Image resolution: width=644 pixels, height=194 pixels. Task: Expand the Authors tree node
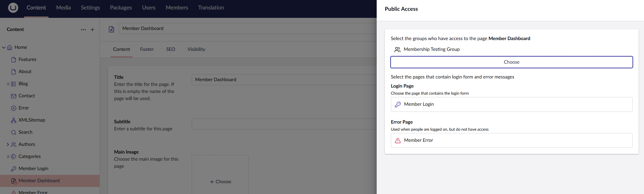[x=8, y=144]
